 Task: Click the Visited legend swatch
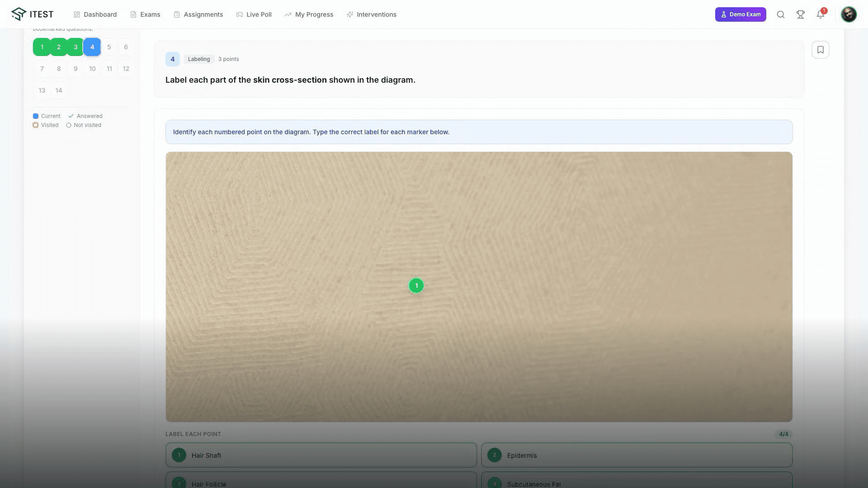36,125
